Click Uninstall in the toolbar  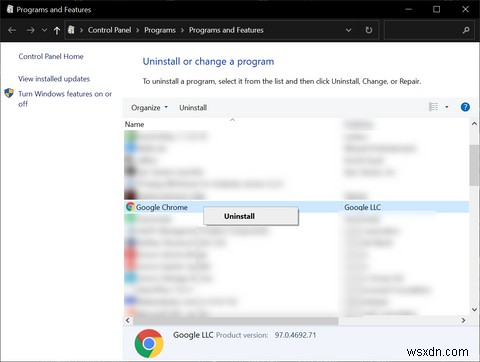point(193,108)
